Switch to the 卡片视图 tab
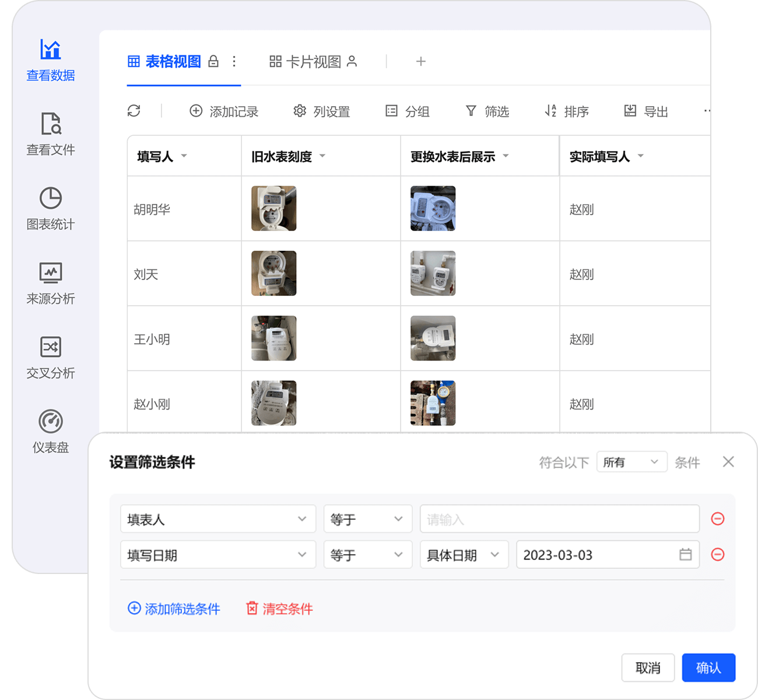The height and width of the screenshot is (700, 758). (313, 62)
